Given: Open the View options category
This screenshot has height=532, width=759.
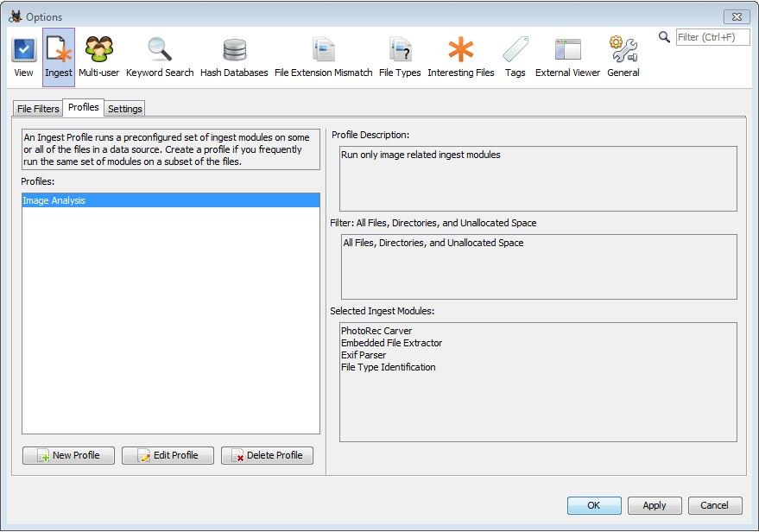Looking at the screenshot, I should click(24, 57).
